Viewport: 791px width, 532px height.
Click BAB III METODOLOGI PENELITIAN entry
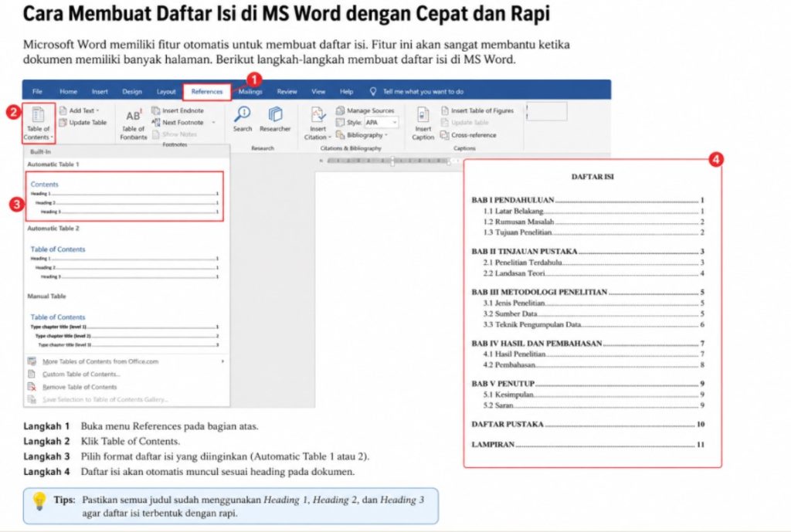(x=588, y=292)
